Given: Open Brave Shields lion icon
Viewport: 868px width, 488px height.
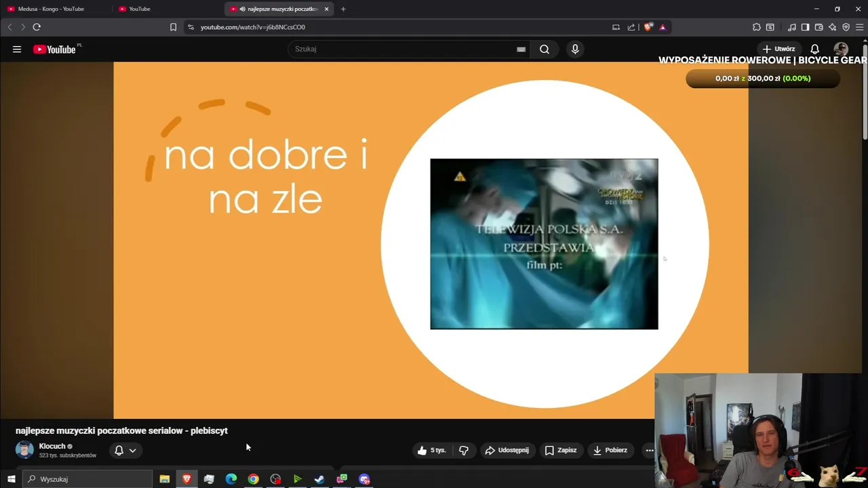Looking at the screenshot, I should coord(648,27).
